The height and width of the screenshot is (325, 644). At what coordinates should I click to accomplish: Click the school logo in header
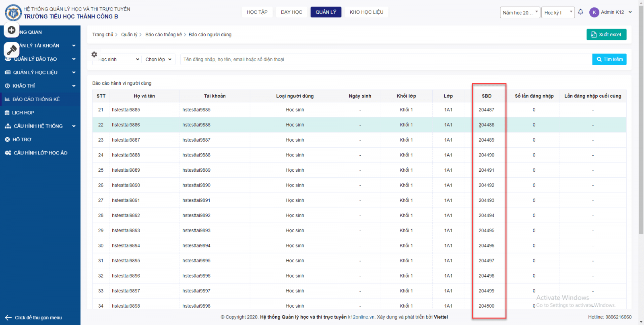click(x=13, y=13)
